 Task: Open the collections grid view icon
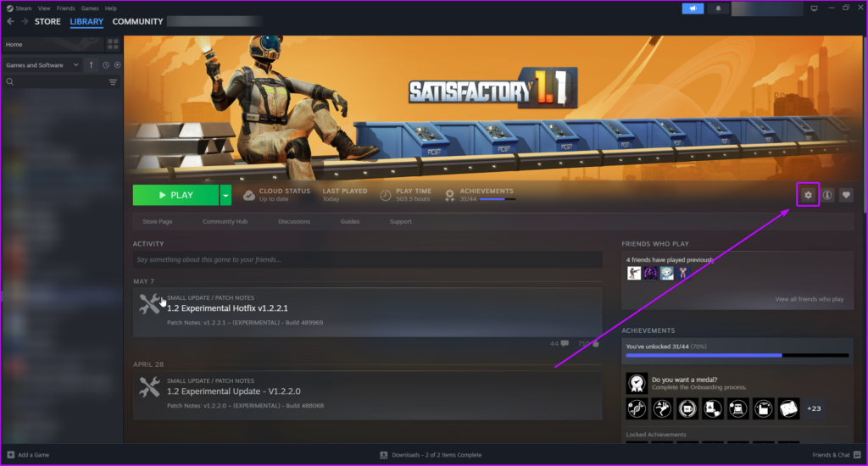pyautogui.click(x=113, y=44)
